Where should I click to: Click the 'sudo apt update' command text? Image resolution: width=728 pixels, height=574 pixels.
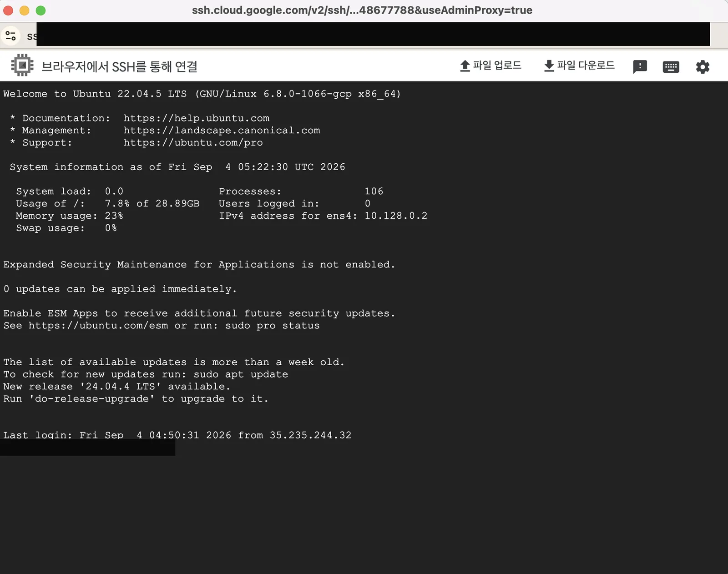click(241, 374)
